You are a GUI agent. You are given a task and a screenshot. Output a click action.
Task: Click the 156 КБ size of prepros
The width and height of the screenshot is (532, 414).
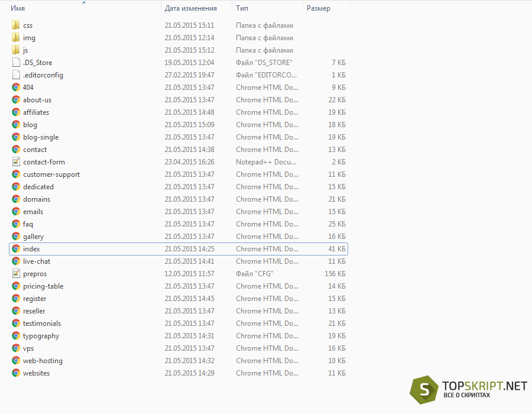[x=335, y=273]
